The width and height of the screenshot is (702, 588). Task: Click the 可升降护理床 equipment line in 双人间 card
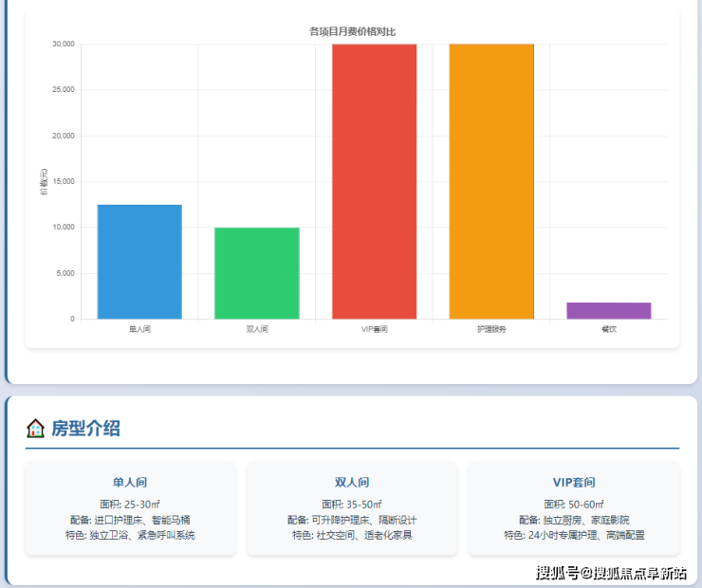(352, 520)
